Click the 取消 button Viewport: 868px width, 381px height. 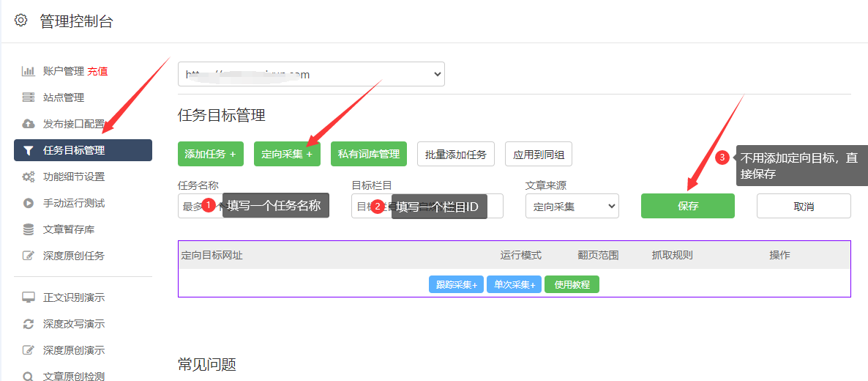click(803, 207)
